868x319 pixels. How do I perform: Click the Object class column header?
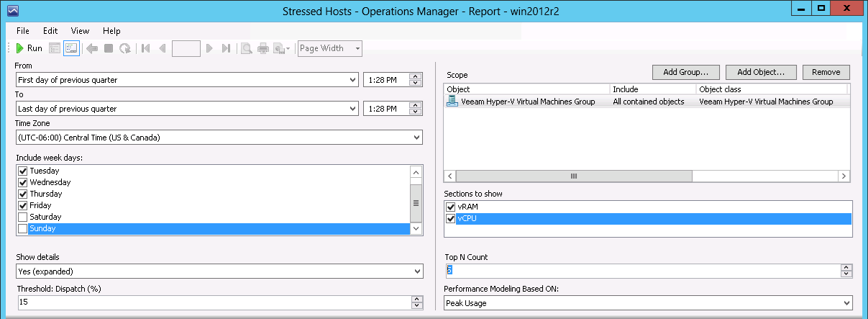click(x=772, y=89)
